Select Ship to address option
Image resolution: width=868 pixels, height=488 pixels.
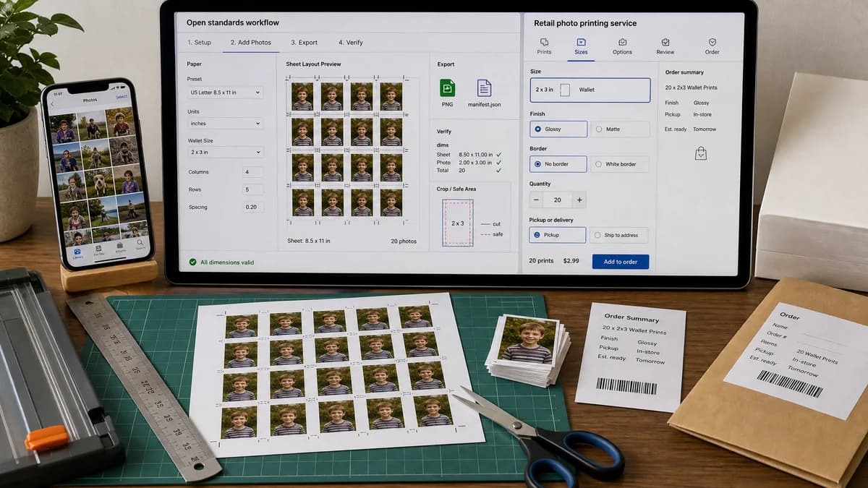click(619, 235)
